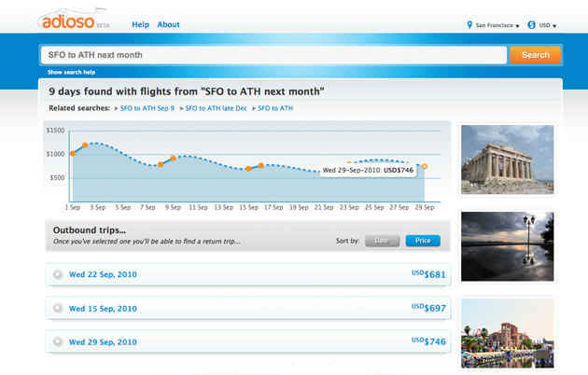Open related search SFO to ATH Sep 9

[x=147, y=108]
